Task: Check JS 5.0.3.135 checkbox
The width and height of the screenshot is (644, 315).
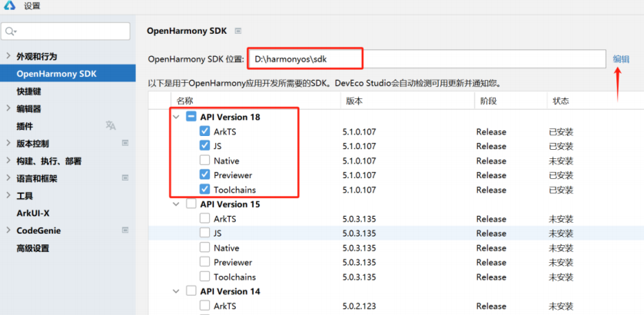Action: point(204,233)
